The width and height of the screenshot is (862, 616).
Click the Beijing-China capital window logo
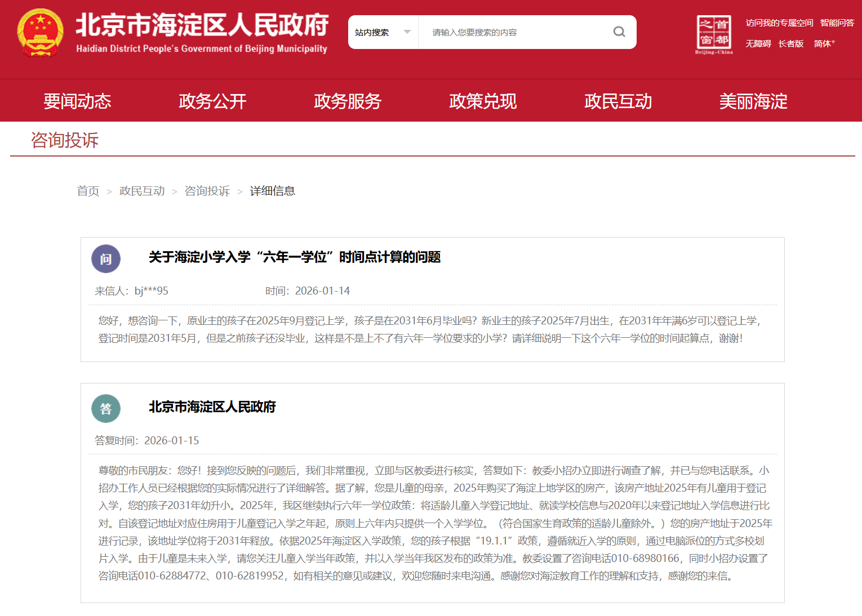pyautogui.click(x=714, y=34)
